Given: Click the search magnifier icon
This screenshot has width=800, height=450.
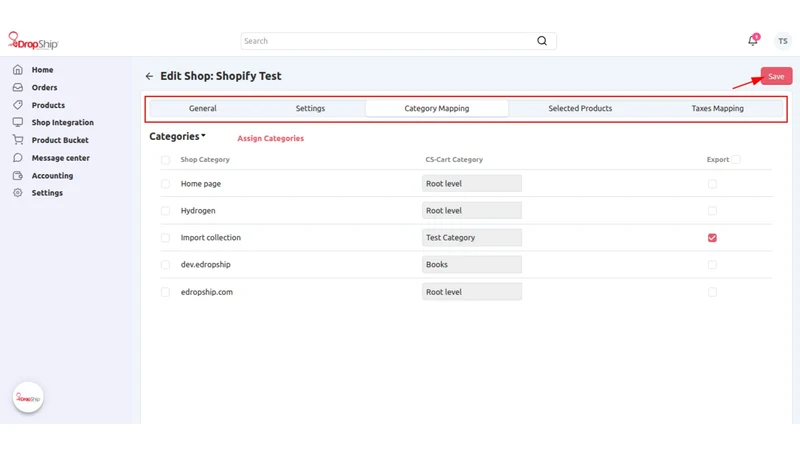Looking at the screenshot, I should pos(542,41).
